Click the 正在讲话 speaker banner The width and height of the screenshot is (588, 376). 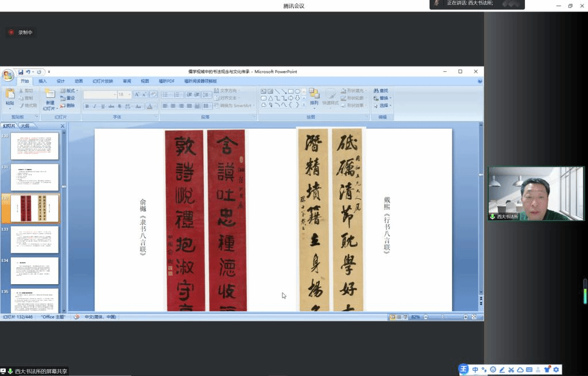pyautogui.click(x=477, y=4)
